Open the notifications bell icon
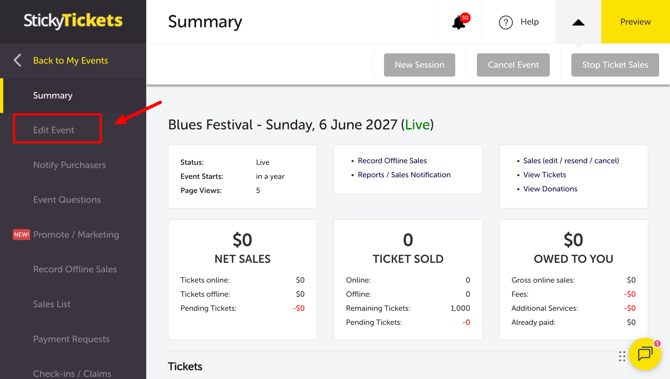Viewport: 670px width, 379px height. click(460, 21)
